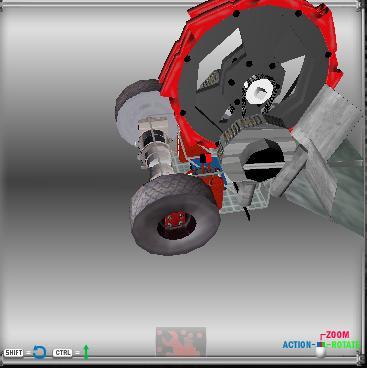This screenshot has width=367, height=368.
Task: Click the blue rotate arrow icon beside SHIFT
Action: (x=40, y=352)
